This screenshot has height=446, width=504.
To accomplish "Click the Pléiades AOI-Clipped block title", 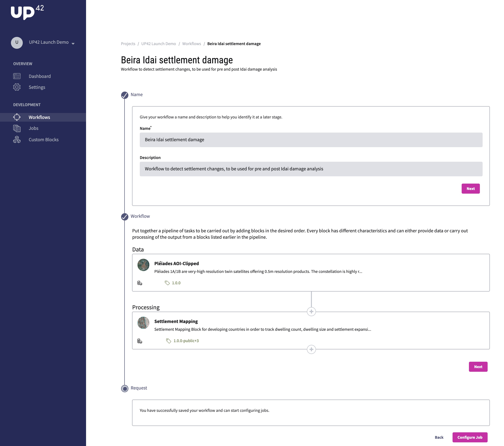I will coord(177,264).
